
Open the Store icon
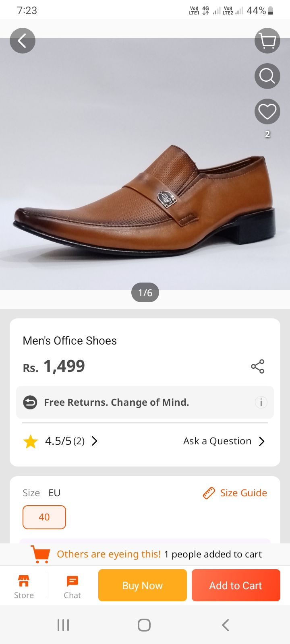24,586
